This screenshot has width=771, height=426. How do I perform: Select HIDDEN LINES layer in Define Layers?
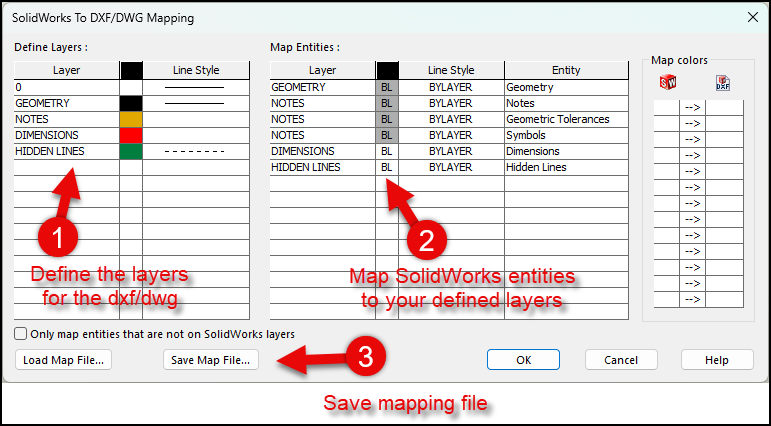coord(66,152)
